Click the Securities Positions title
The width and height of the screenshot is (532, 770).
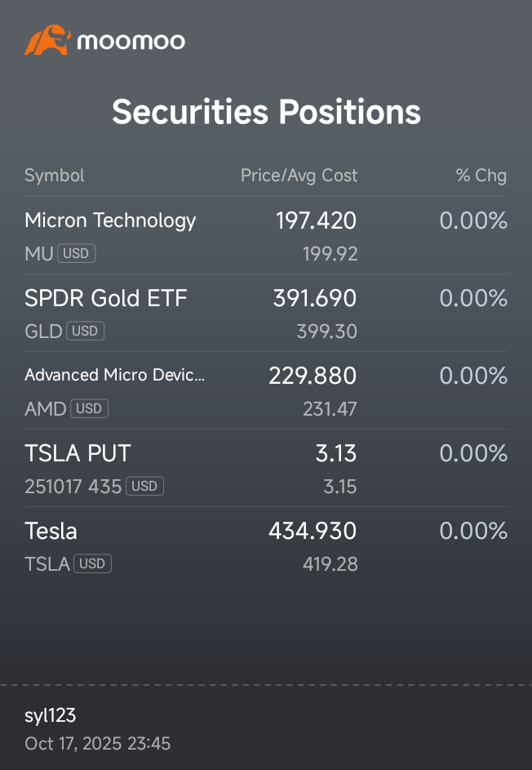[266, 112]
